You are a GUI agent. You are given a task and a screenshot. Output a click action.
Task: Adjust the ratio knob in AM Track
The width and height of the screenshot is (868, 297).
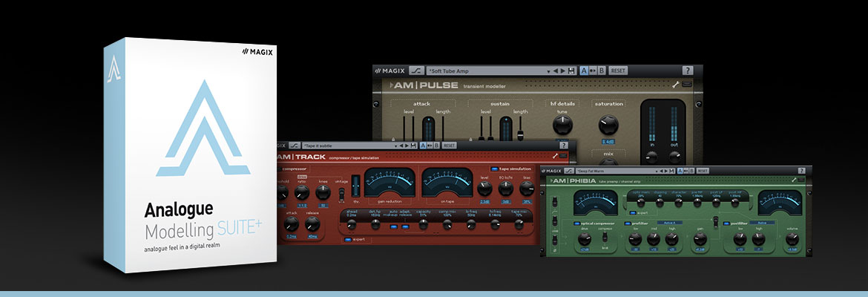coord(302,192)
